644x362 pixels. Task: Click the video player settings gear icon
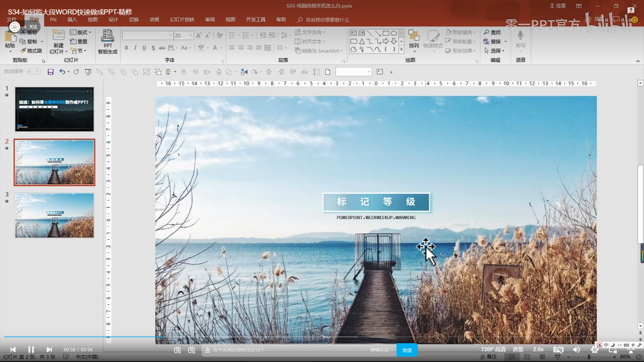point(594,350)
